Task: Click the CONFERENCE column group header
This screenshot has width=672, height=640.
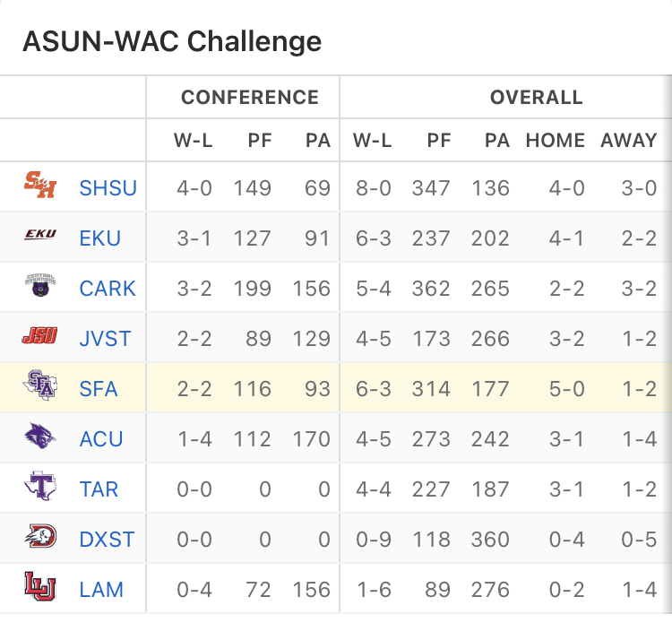Action: coord(249,98)
